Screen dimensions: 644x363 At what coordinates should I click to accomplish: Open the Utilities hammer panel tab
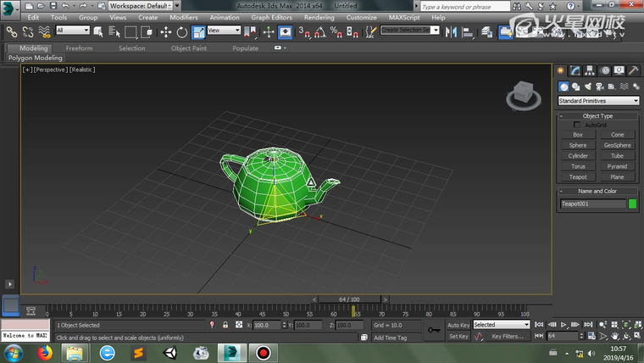(x=634, y=70)
